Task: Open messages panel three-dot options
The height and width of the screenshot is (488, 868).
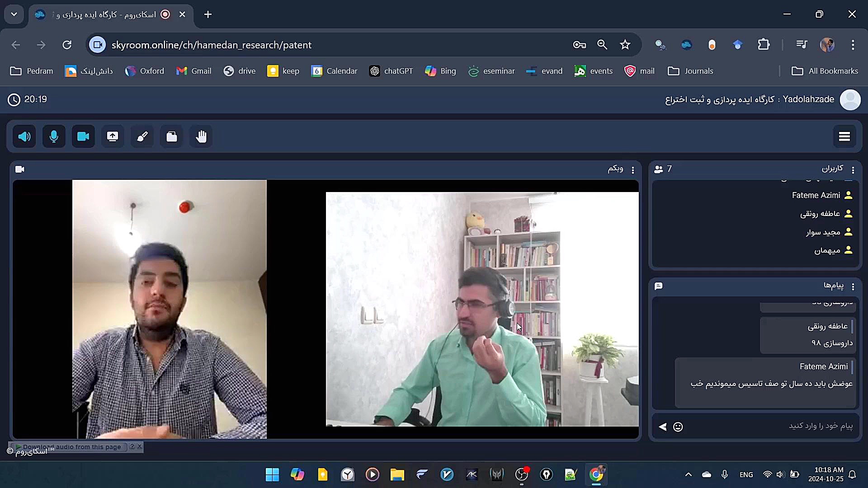Action: pos(853,286)
